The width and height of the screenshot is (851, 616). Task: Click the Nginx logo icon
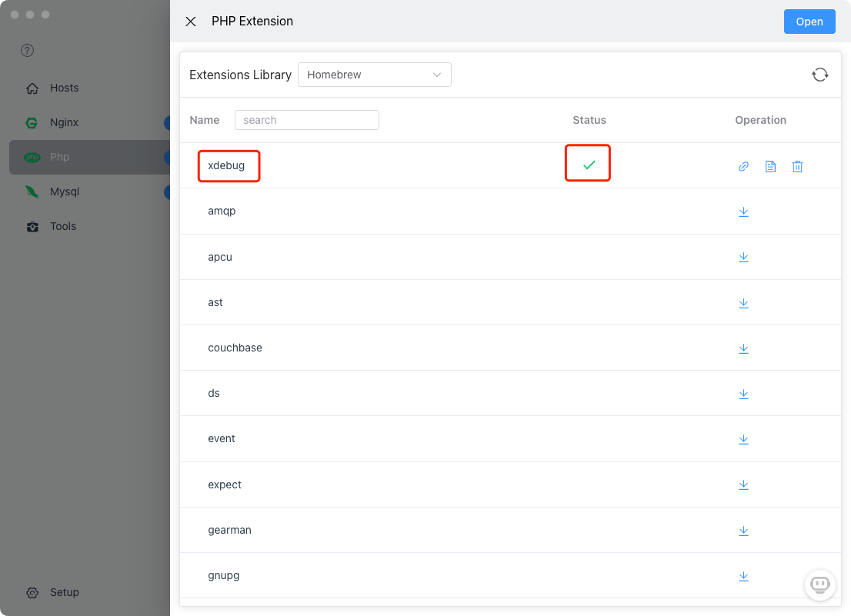tap(32, 123)
